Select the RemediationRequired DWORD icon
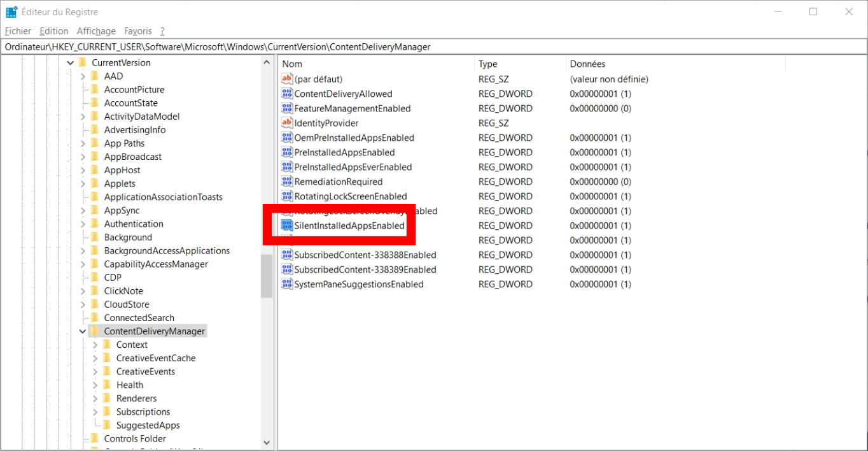This screenshot has height=451, width=868. pos(286,182)
